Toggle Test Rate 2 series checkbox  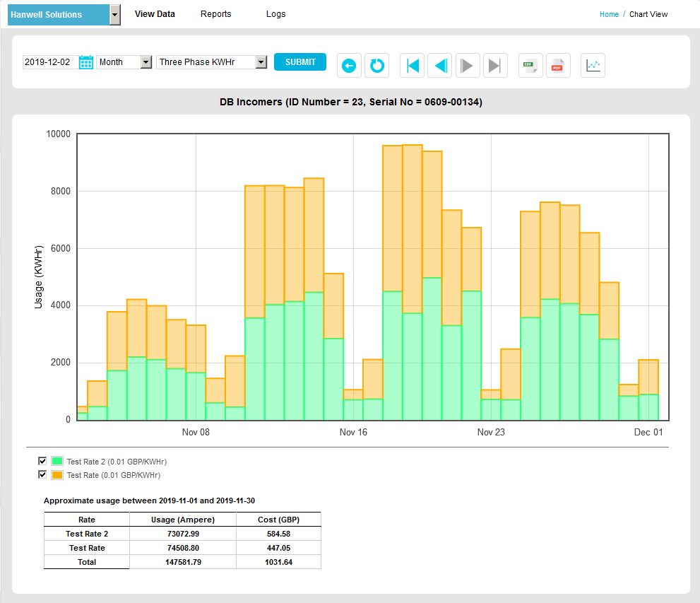pos(42,461)
